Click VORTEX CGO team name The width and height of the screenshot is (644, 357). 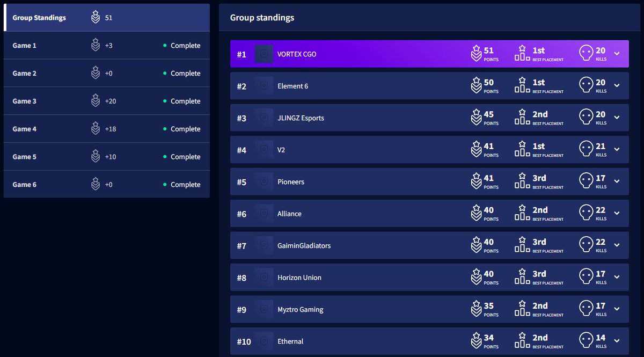coord(297,54)
